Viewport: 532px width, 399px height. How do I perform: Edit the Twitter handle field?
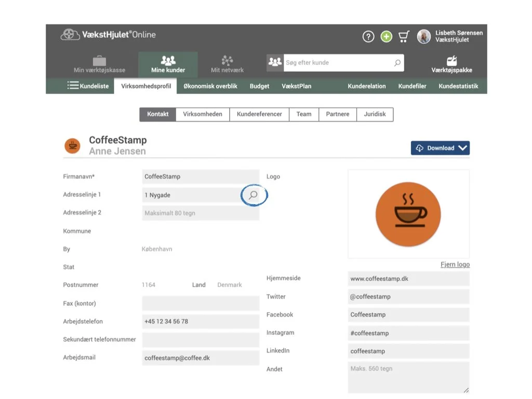pyautogui.click(x=408, y=297)
